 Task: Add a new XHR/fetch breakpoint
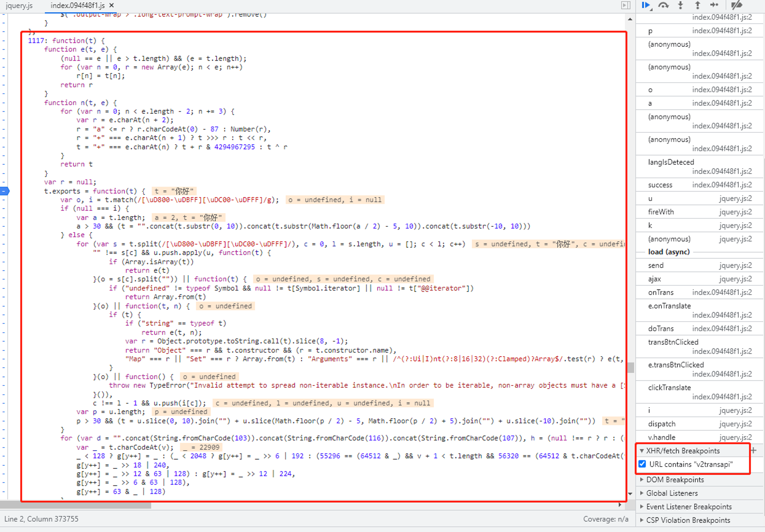click(x=754, y=451)
